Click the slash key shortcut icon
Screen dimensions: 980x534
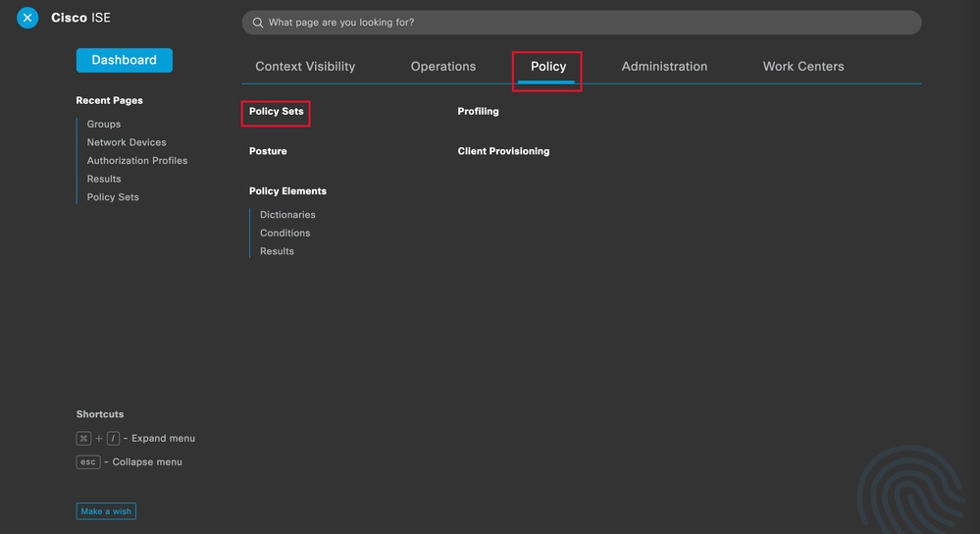113,439
